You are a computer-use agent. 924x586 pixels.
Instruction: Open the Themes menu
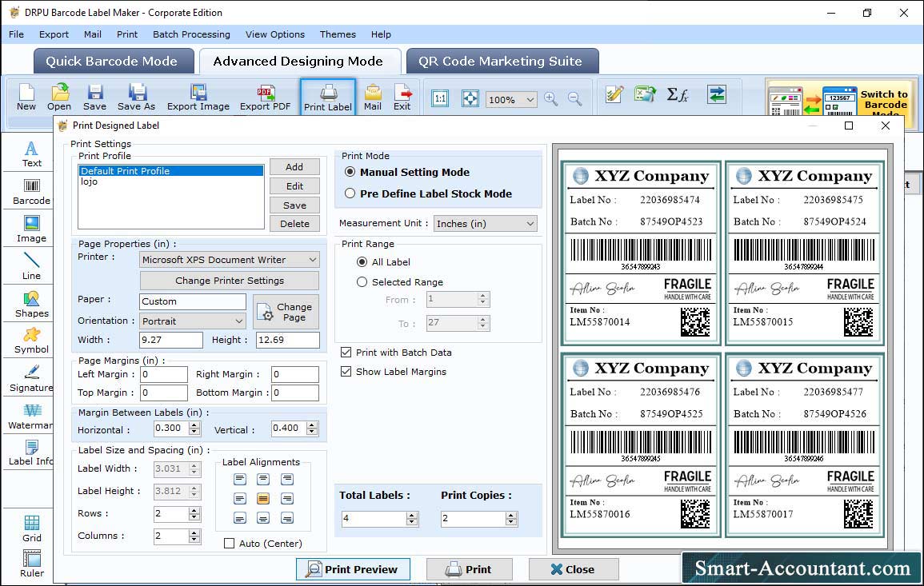pos(338,34)
